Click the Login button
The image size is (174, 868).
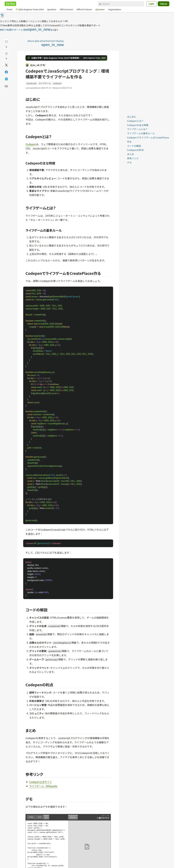point(151,4)
